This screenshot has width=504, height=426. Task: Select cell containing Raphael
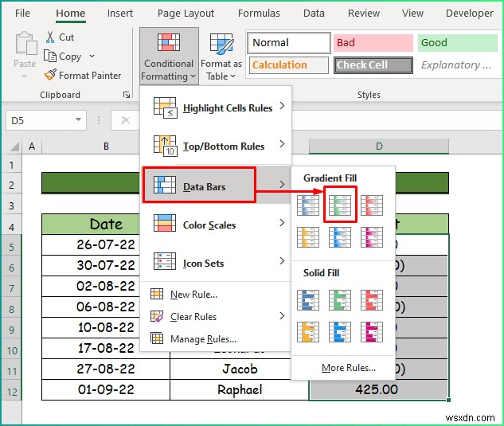point(239,389)
